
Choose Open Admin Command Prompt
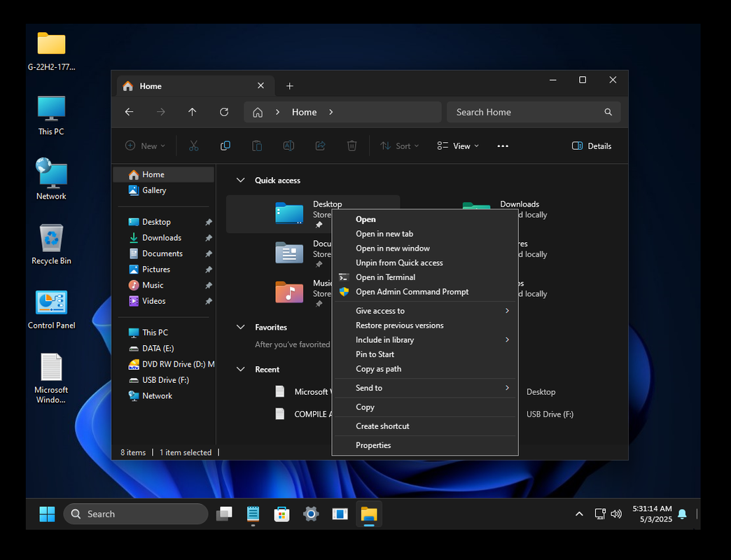pos(425,292)
